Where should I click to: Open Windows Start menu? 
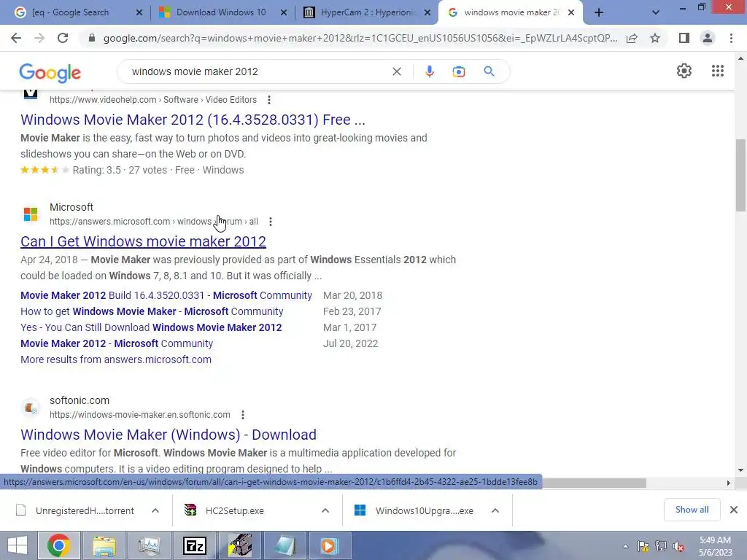coord(18,545)
